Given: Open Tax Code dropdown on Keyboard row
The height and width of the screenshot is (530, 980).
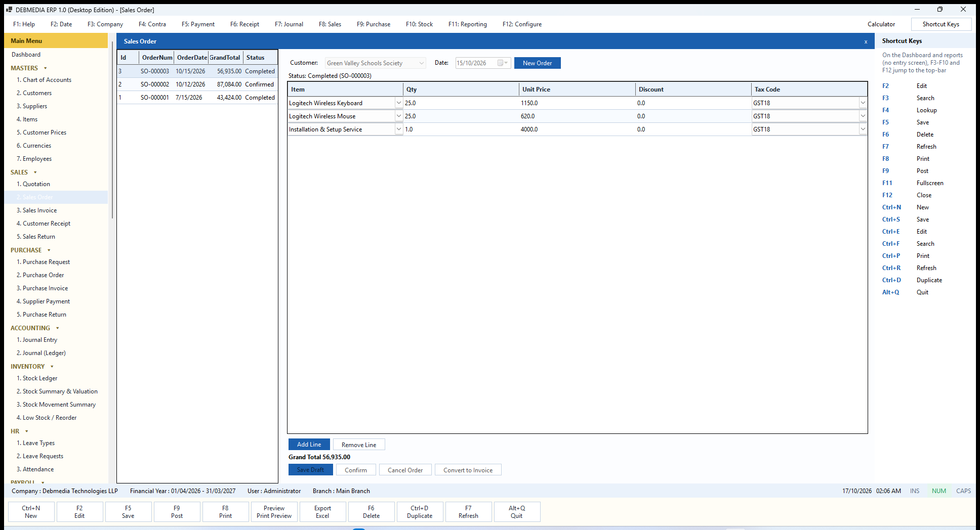Looking at the screenshot, I should (863, 103).
